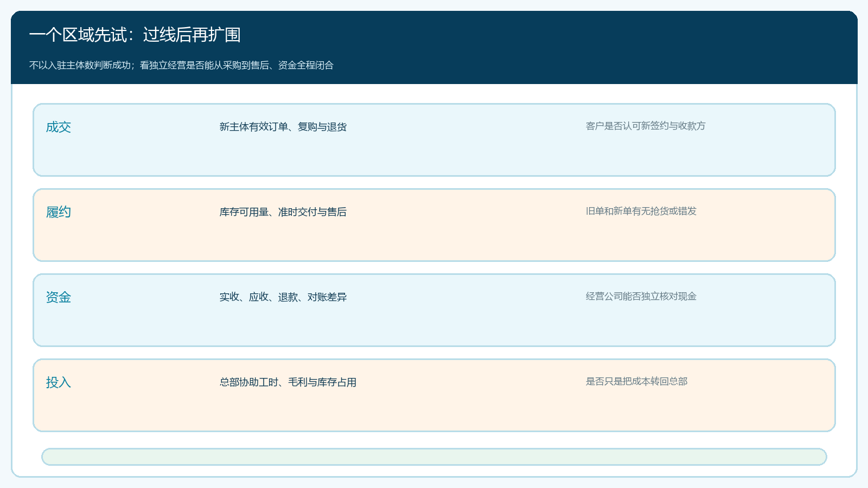Click 旧单和新单有无抢货或错发 note
The height and width of the screenshot is (488, 868).
click(x=641, y=211)
